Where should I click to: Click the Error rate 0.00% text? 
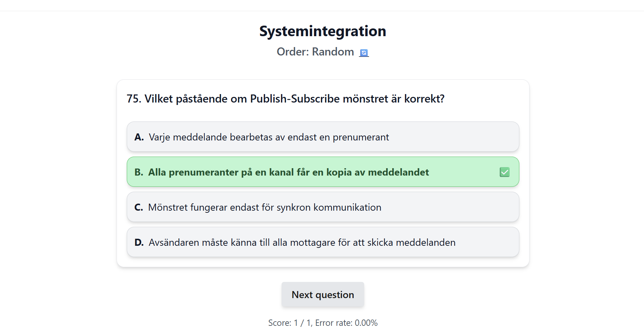346,323
